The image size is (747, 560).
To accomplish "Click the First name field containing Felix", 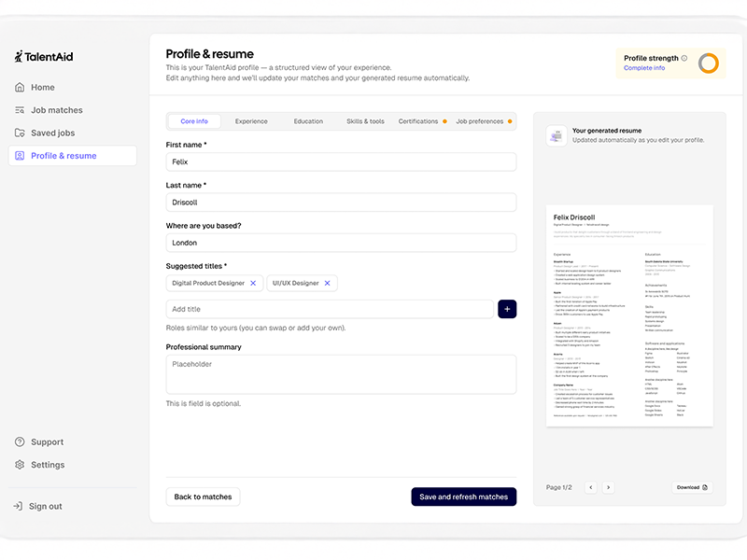I will click(341, 161).
